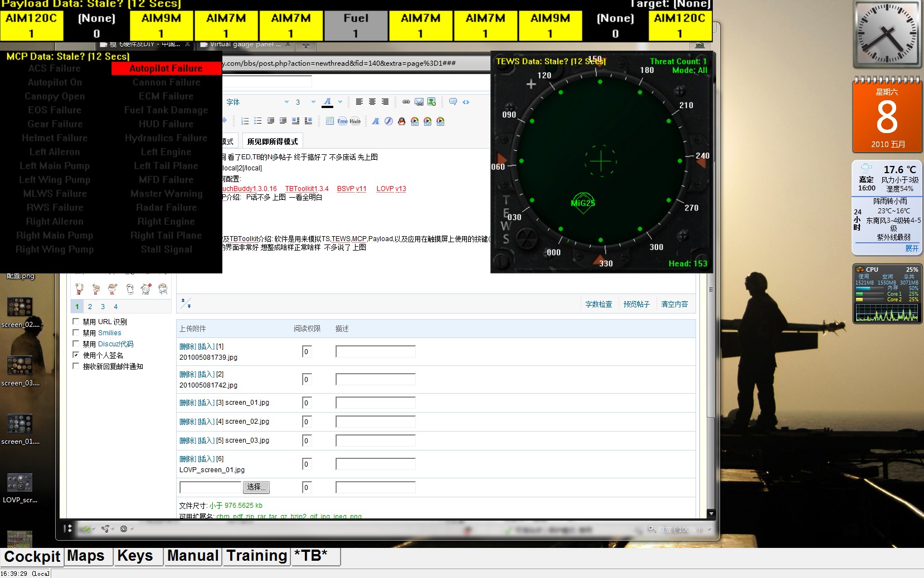Insert attachment screen_02.jpg with 插入 link

[206, 422]
